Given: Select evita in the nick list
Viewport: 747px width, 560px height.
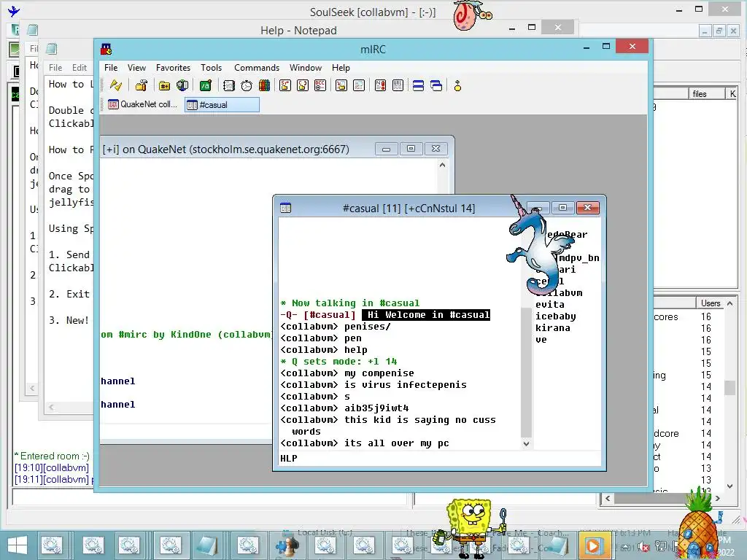Looking at the screenshot, I should [550, 304].
